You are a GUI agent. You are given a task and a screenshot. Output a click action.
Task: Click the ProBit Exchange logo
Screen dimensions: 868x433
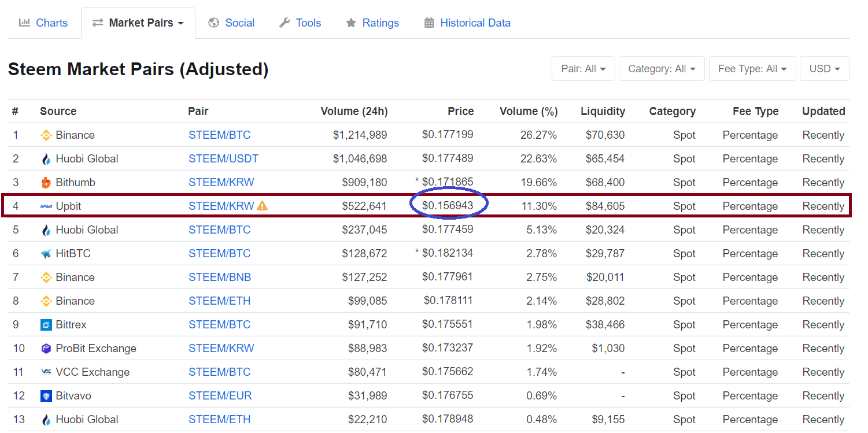pos(46,349)
